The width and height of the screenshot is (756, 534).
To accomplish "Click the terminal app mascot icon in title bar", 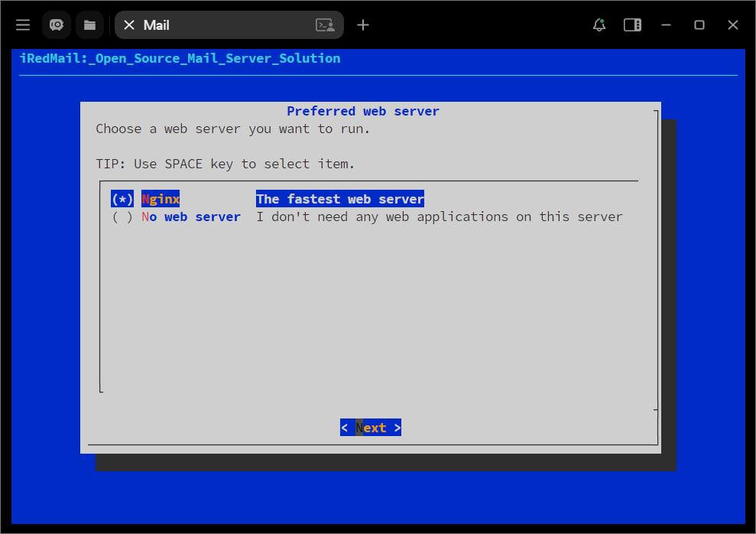I will 56,24.
